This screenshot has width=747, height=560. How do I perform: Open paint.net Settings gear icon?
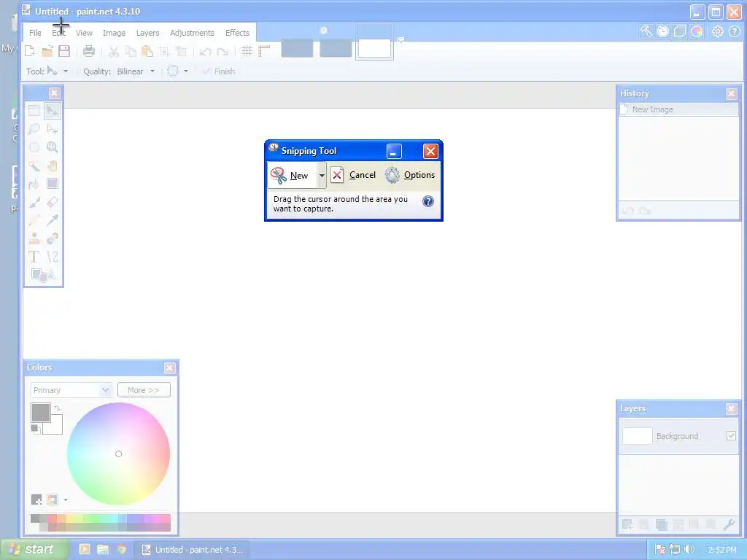tap(718, 31)
